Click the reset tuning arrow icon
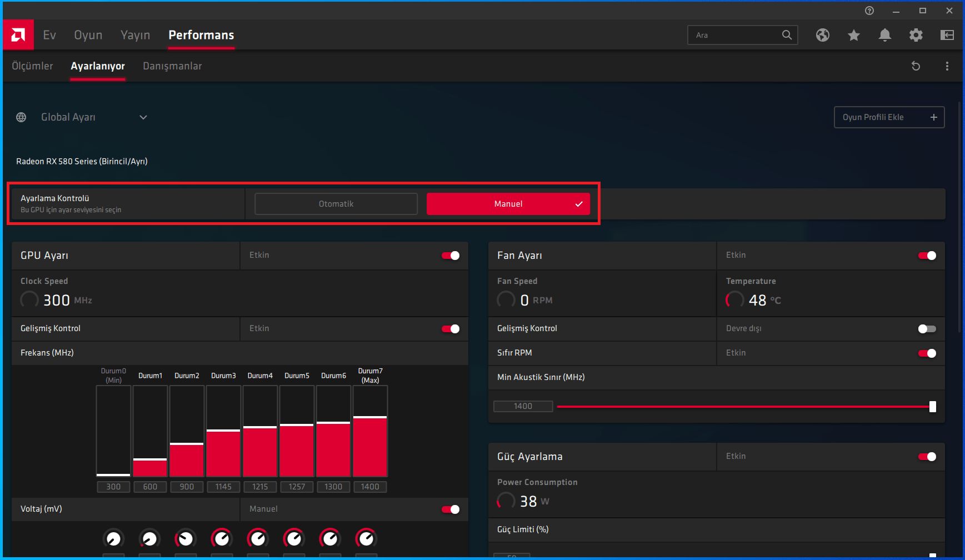Viewport: 965px width, 560px height. coord(916,66)
